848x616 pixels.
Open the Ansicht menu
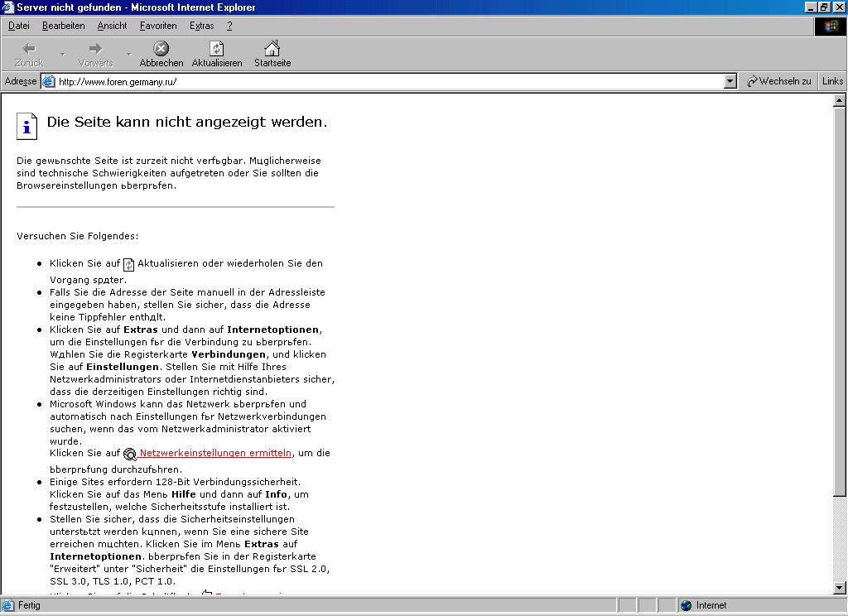pyautogui.click(x=112, y=26)
